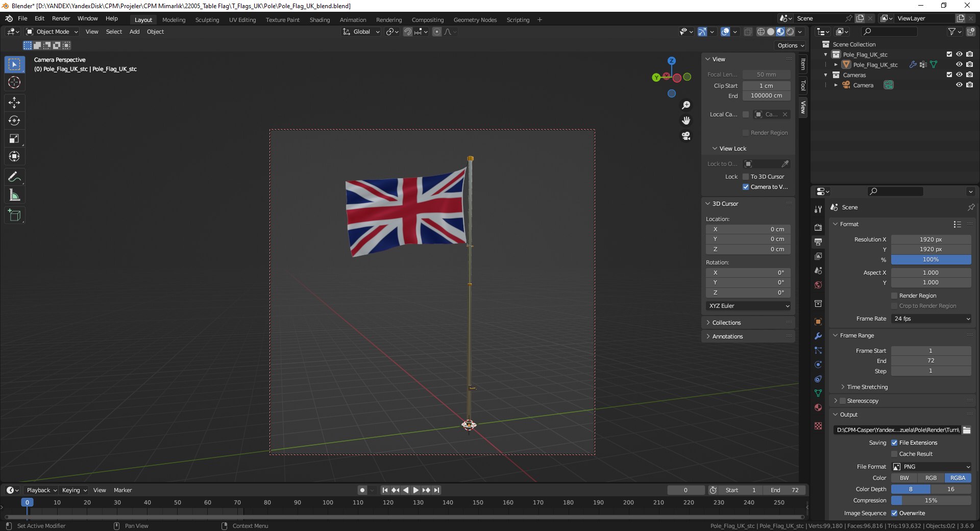Image resolution: width=980 pixels, height=531 pixels.
Task: Switch to the Item sidebar tab
Action: (x=803, y=64)
